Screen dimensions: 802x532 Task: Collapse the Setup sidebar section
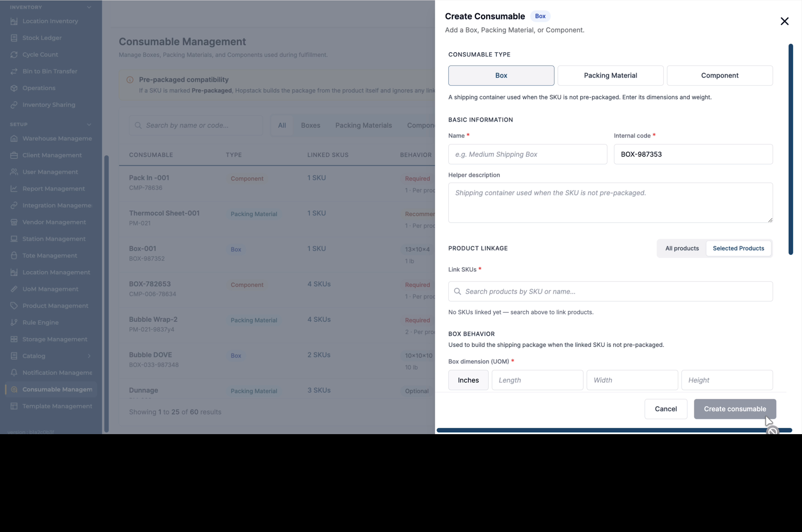(89, 124)
